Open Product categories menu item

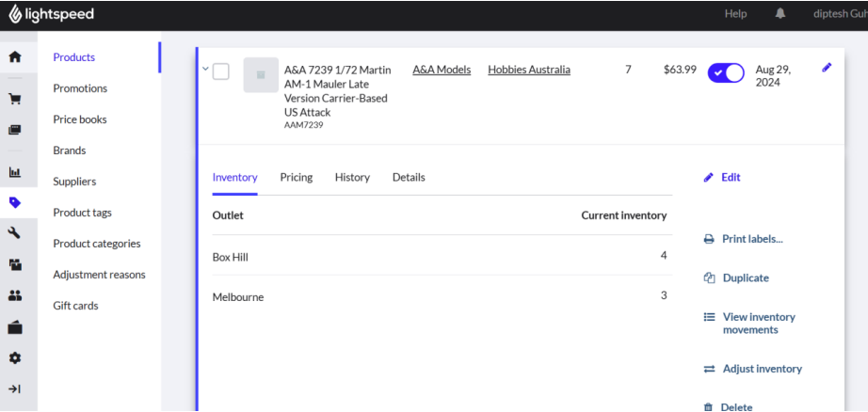[x=97, y=244]
